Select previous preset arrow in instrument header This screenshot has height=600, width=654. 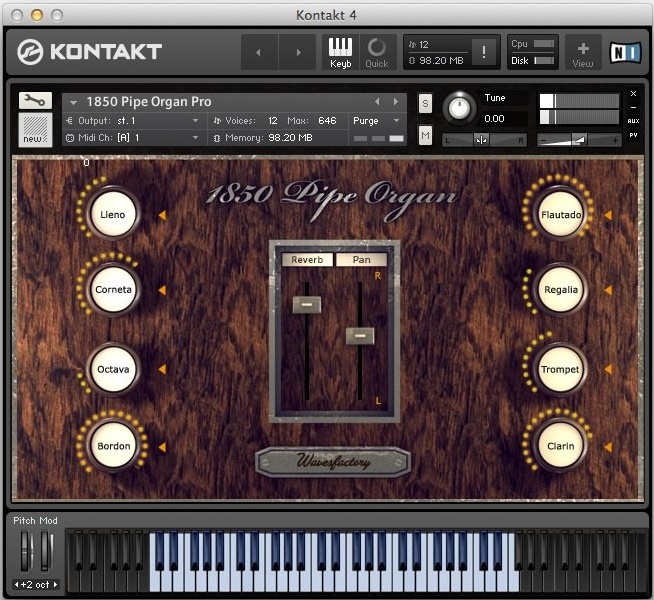click(377, 101)
